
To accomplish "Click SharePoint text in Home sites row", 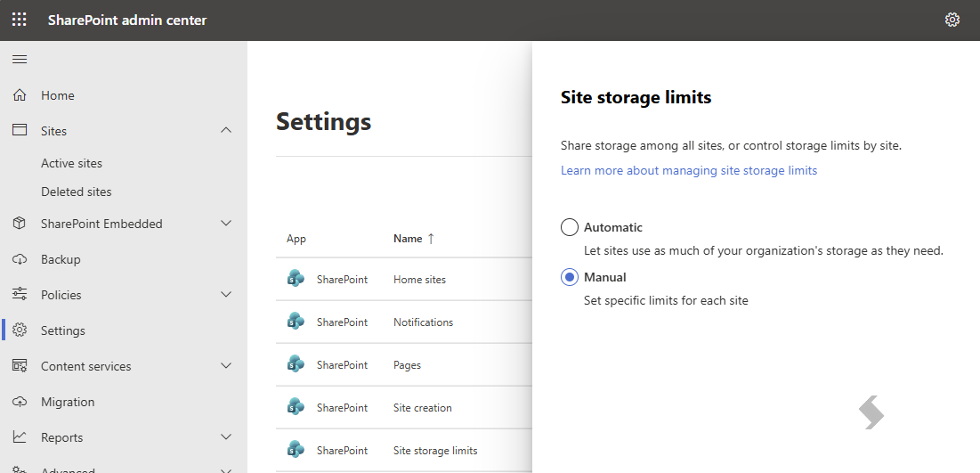I will (x=342, y=280).
